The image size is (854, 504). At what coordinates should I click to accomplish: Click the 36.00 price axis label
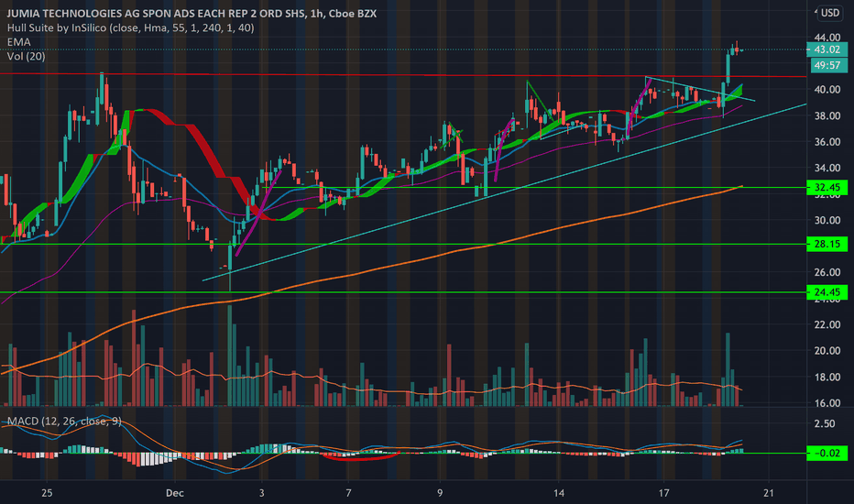tap(827, 142)
